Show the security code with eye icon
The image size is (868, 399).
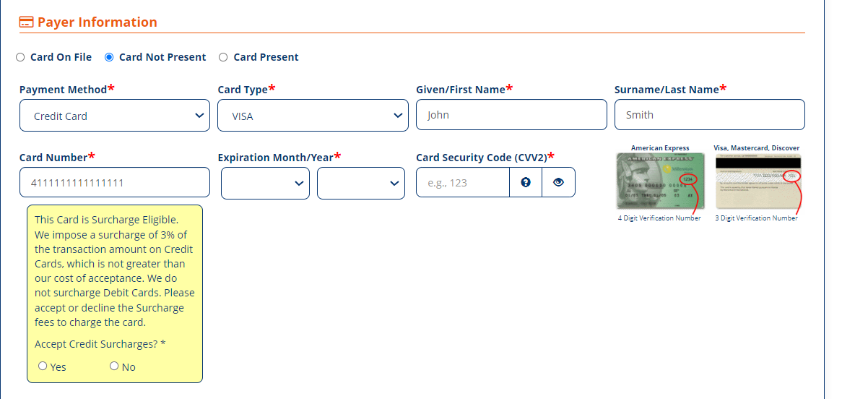[x=558, y=183]
